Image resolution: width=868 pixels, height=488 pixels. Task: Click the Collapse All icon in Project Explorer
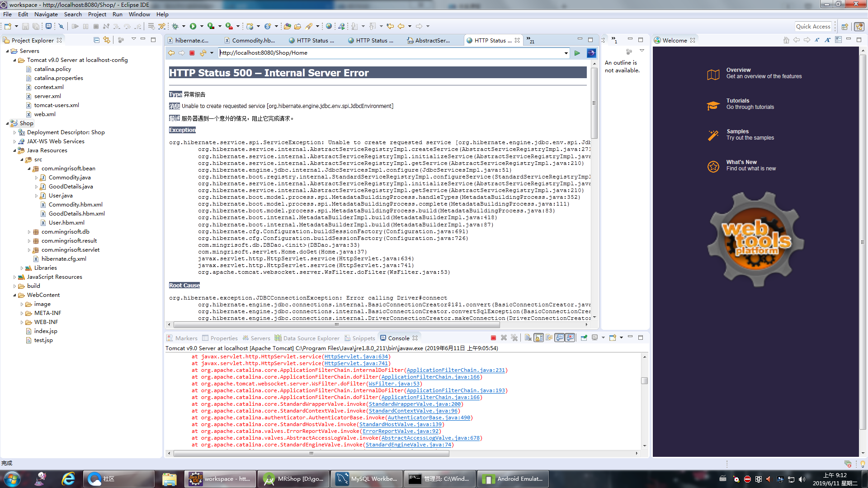(x=96, y=40)
